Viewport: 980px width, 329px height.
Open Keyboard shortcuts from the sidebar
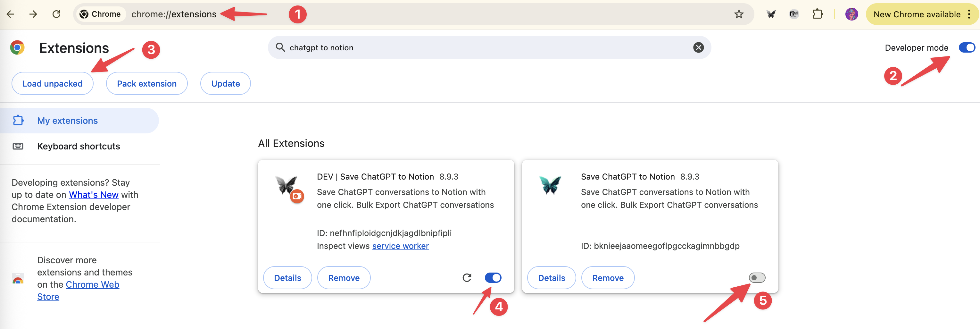tap(79, 146)
